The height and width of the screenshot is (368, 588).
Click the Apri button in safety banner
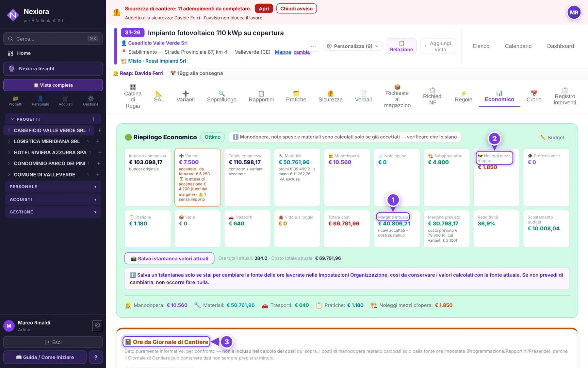[264, 9]
